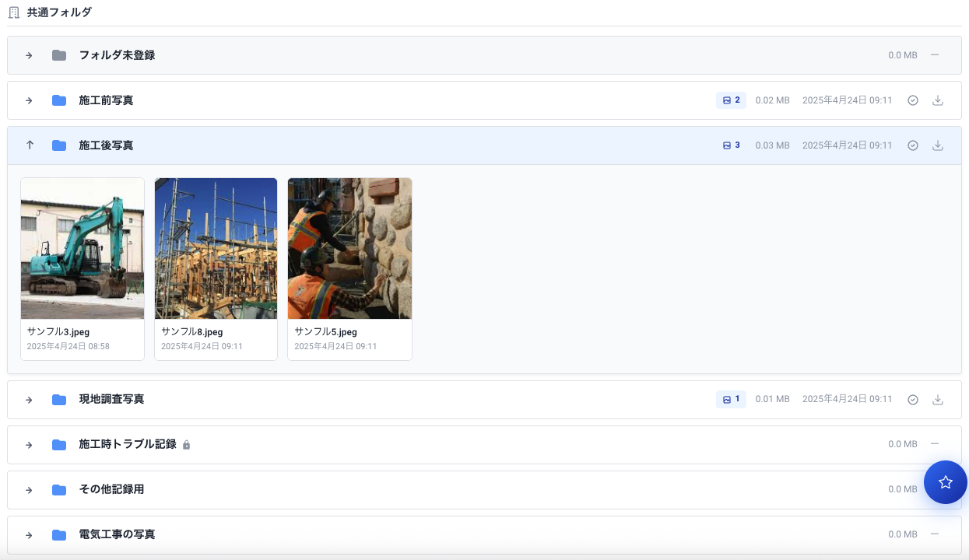
Task: Click the 共通フォルダ heading
Action: click(x=59, y=12)
